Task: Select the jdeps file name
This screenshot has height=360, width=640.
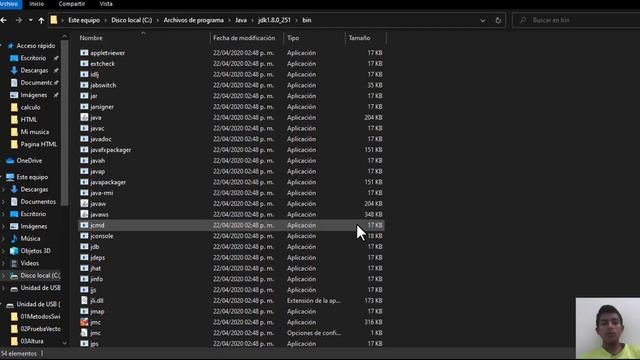Action: coord(98,258)
